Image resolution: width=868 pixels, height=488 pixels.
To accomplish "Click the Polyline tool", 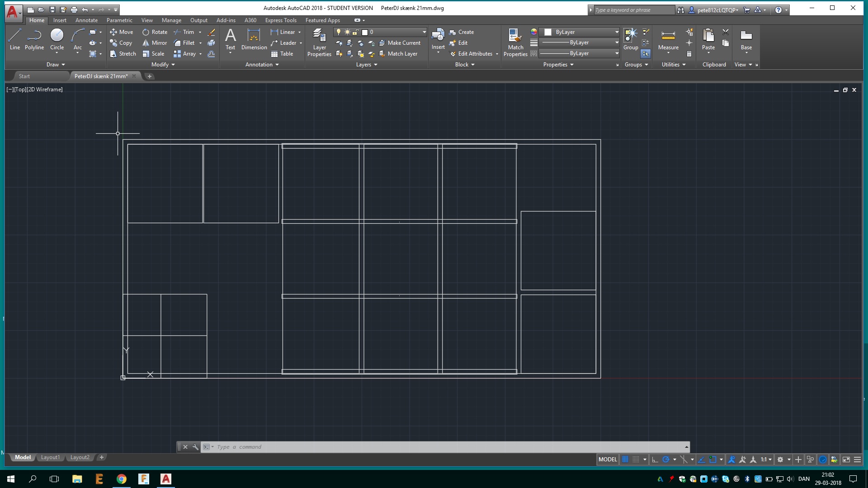I will [x=34, y=38].
